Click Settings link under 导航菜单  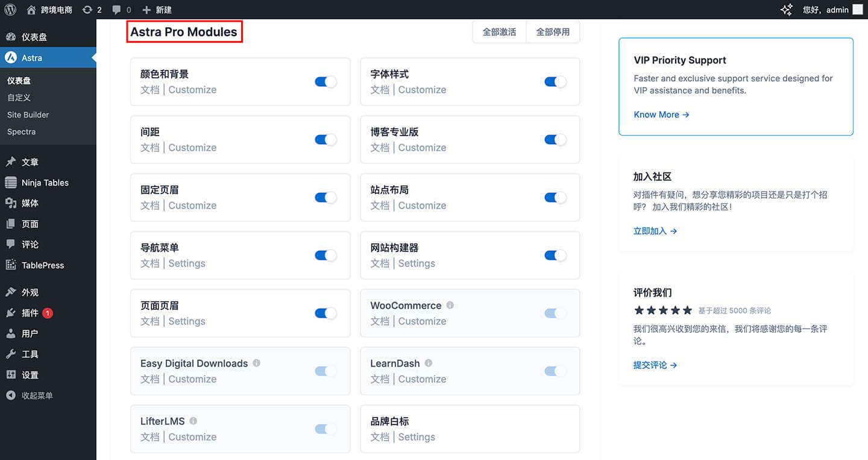coord(187,263)
